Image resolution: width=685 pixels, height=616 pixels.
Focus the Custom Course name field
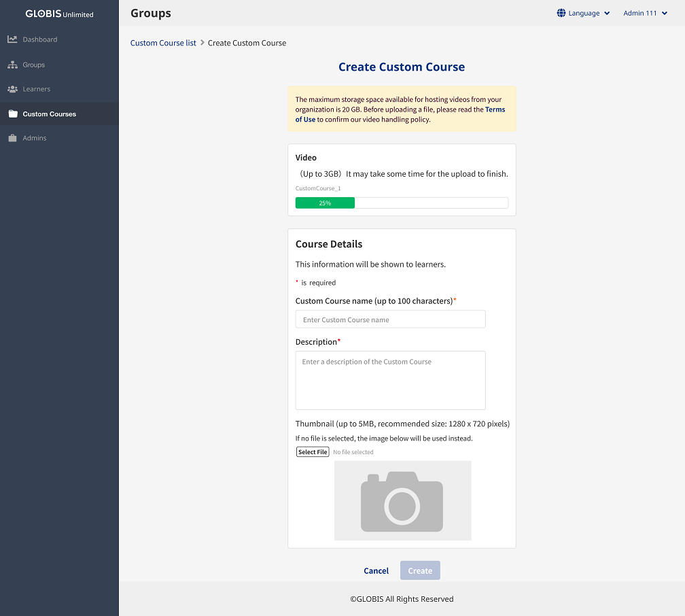(x=390, y=319)
